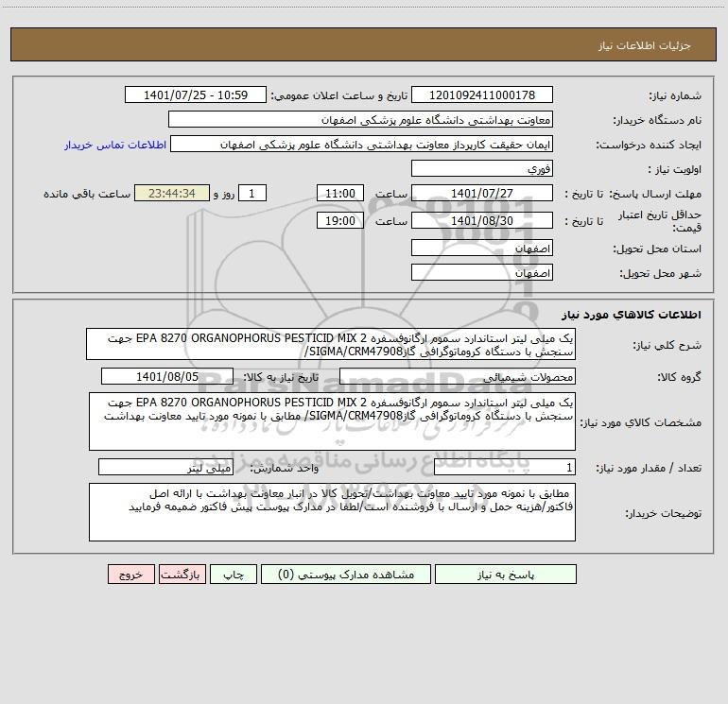Image resolution: width=728 pixels, height=704 pixels.
Task: Click the اطلاعات کالاهای مورد نیاز section heading
Action: [631, 315]
